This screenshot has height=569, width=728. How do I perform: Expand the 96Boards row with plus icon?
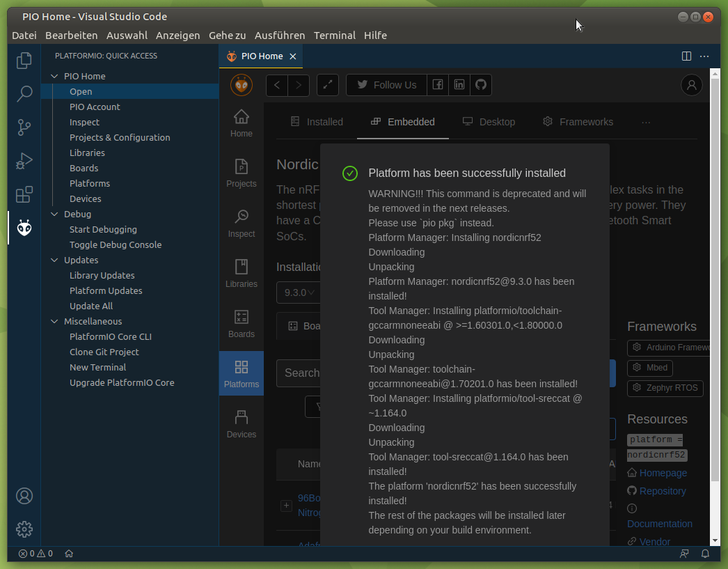tap(287, 506)
